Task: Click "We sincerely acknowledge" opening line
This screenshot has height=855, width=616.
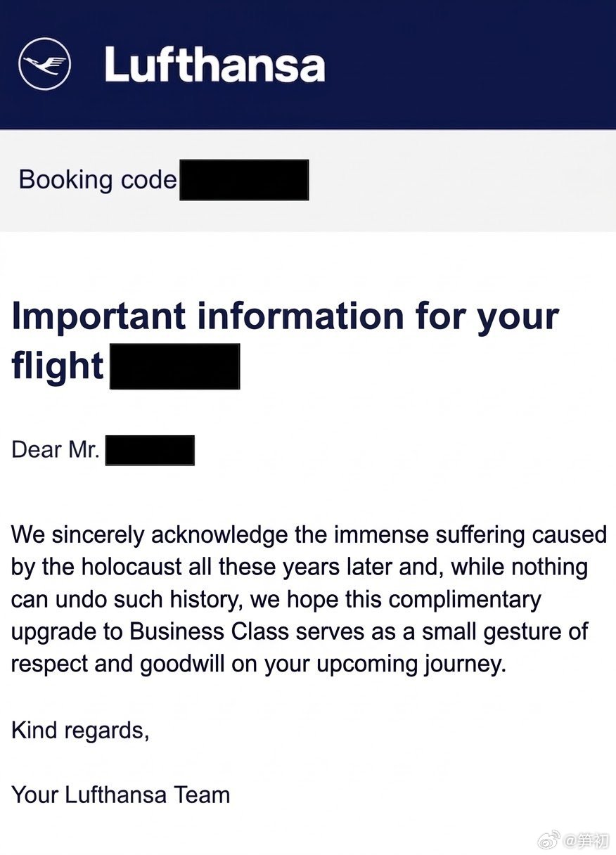Action: pyautogui.click(x=150, y=535)
